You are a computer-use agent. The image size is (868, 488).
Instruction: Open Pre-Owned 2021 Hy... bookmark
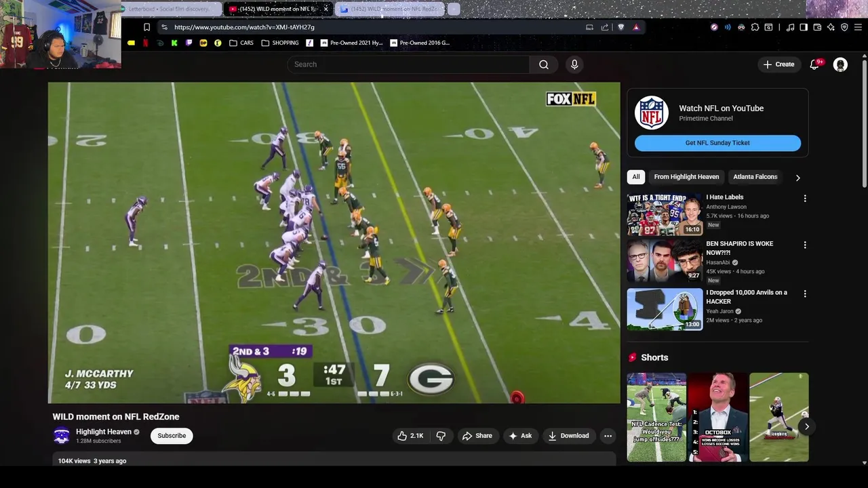[351, 43]
